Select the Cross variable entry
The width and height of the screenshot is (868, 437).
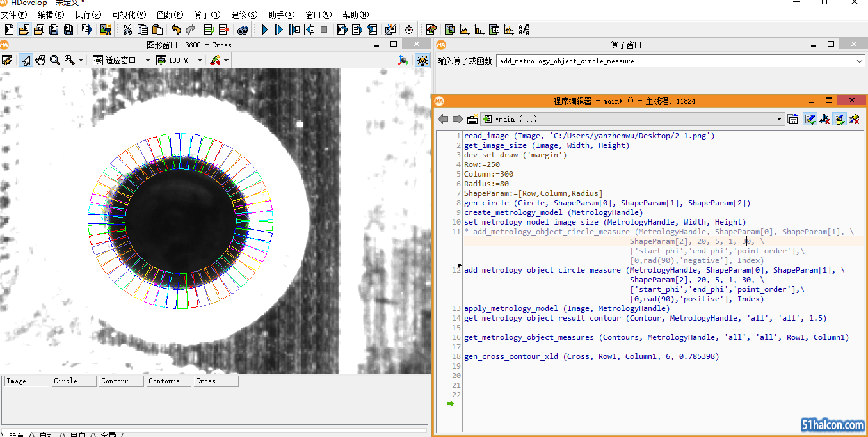[216, 381]
